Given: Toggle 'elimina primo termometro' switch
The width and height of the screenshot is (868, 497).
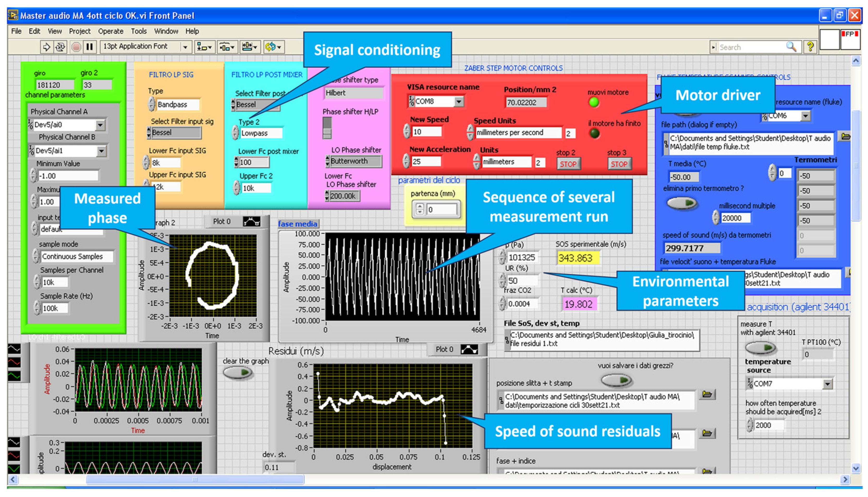Looking at the screenshot, I should pos(682,203).
